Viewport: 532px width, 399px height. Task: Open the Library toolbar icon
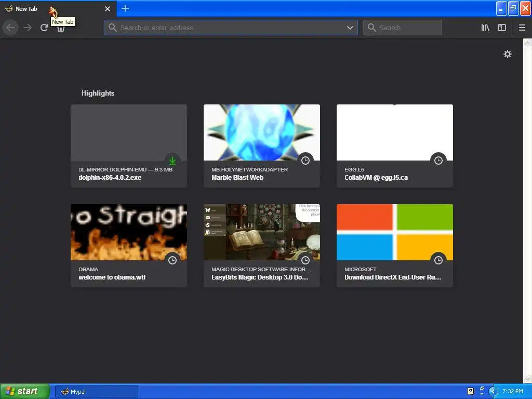[485, 28]
